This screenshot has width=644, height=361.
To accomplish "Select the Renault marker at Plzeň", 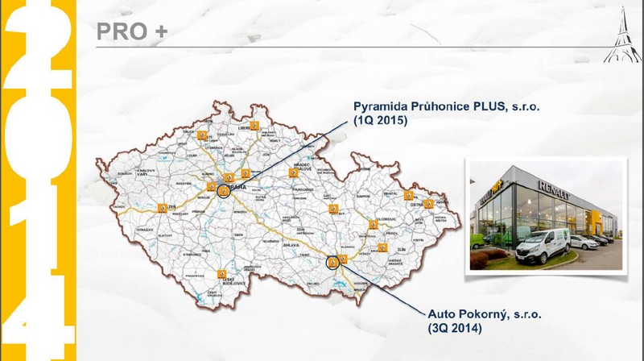I will pyautogui.click(x=163, y=208).
